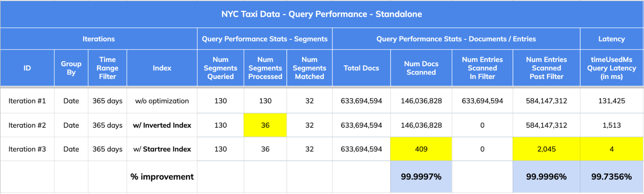Select the 'Num Docs Scanned' column header
The image size is (644, 194).
tap(421, 68)
